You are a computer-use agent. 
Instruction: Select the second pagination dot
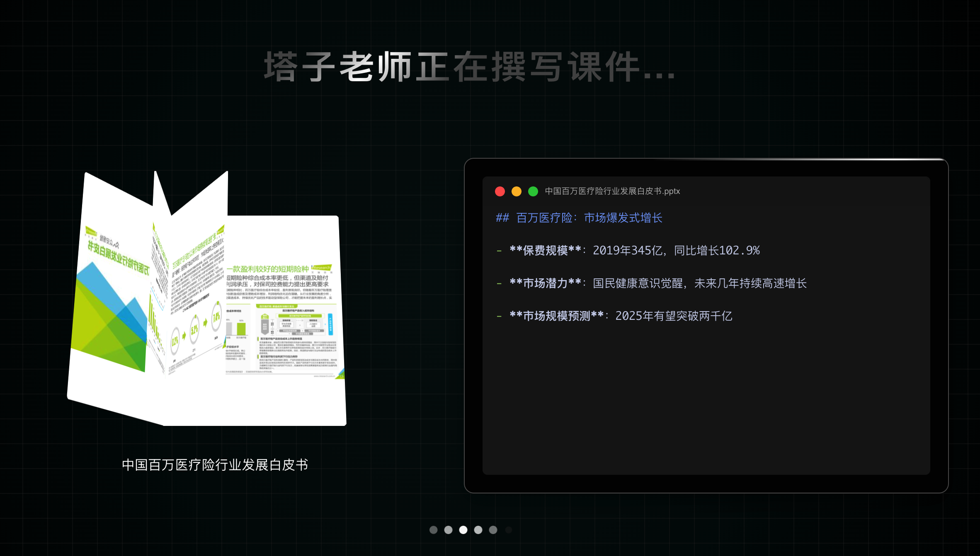tap(449, 530)
